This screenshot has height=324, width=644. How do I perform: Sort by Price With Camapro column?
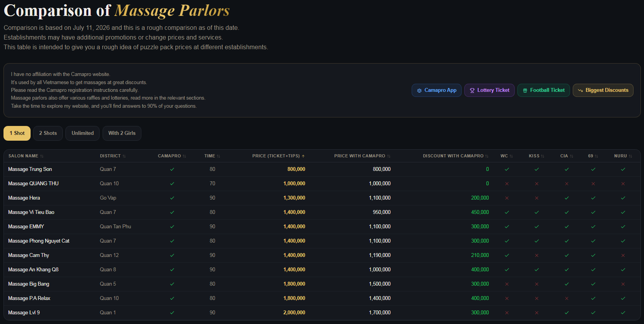coord(362,156)
